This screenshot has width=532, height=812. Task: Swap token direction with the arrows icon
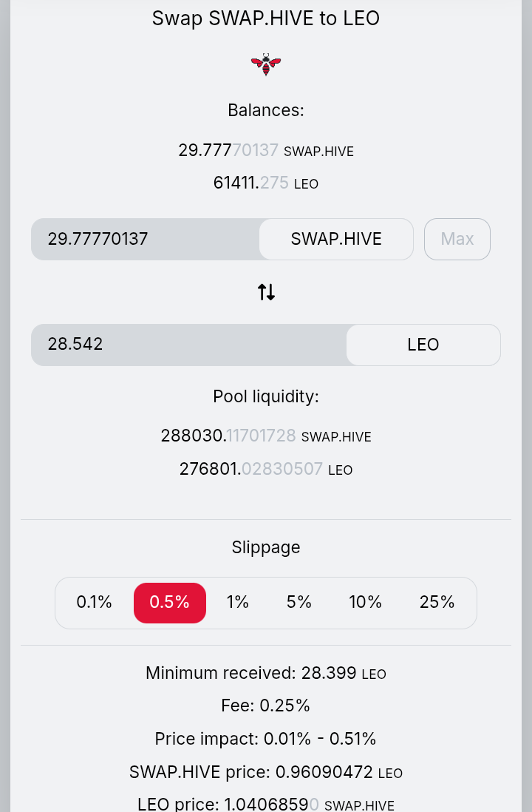(x=266, y=292)
